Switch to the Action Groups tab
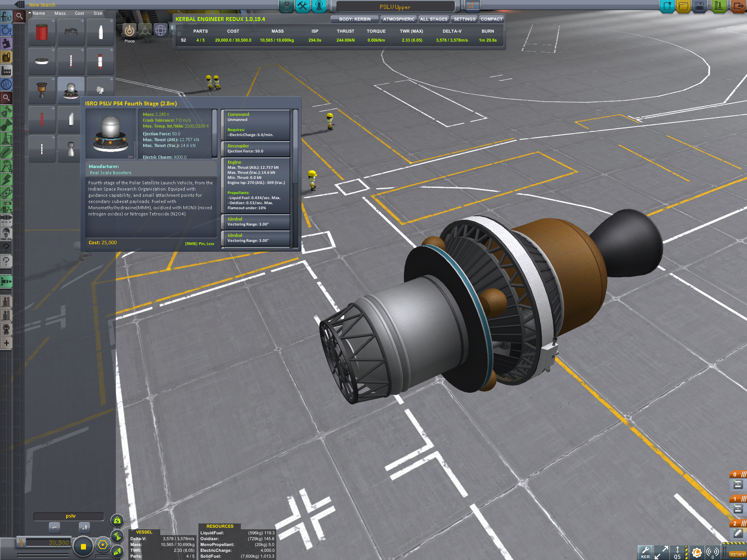 (302, 6)
